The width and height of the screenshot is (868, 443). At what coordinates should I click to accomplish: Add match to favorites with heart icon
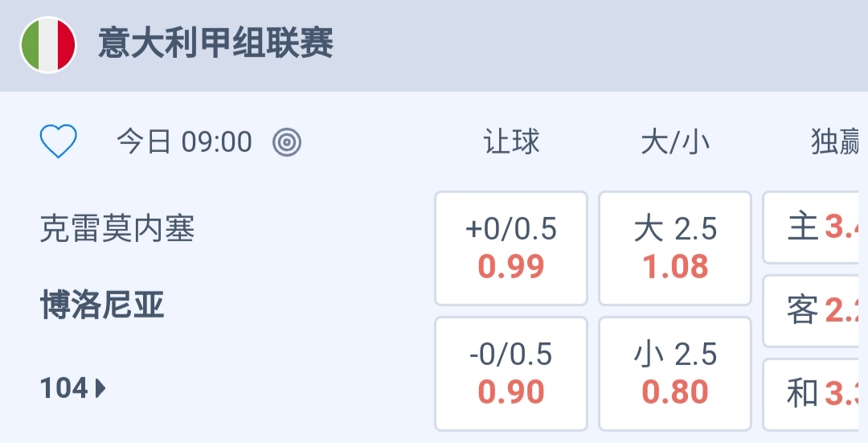[59, 142]
